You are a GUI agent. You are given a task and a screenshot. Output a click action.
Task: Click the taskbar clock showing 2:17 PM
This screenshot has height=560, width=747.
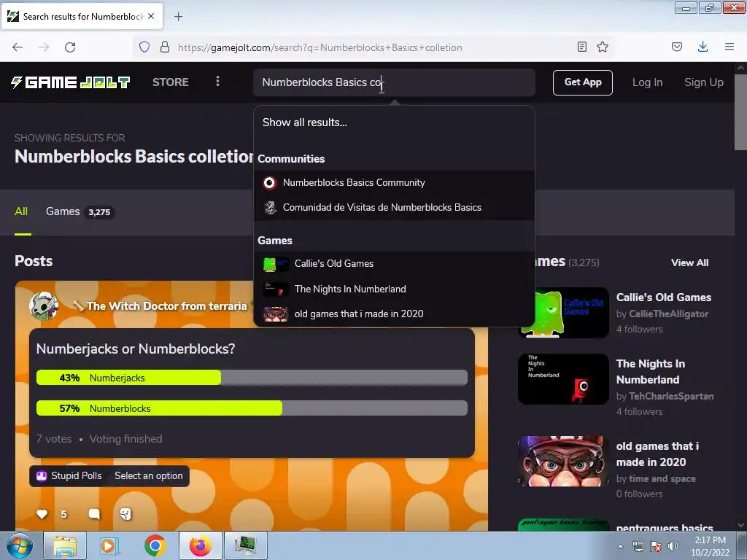point(710,546)
